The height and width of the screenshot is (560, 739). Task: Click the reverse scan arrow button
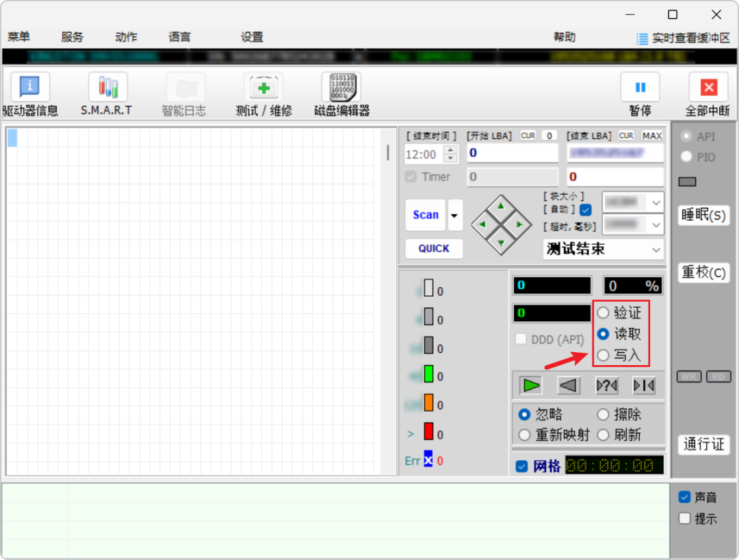(x=569, y=386)
